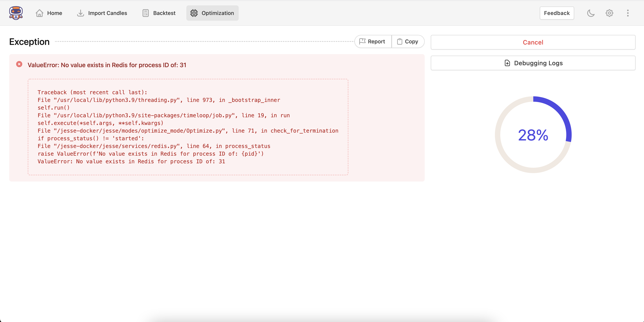Download the Debugging Logs
The width and height of the screenshot is (644, 322).
tap(533, 63)
